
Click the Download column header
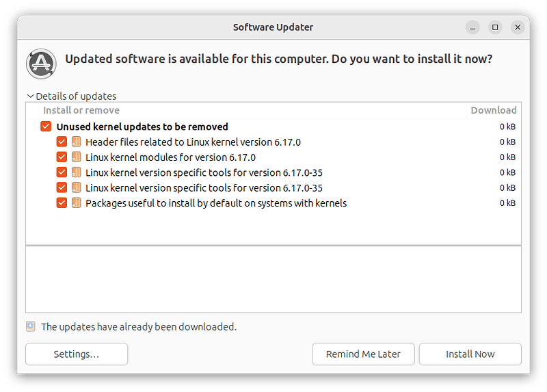[x=494, y=110]
